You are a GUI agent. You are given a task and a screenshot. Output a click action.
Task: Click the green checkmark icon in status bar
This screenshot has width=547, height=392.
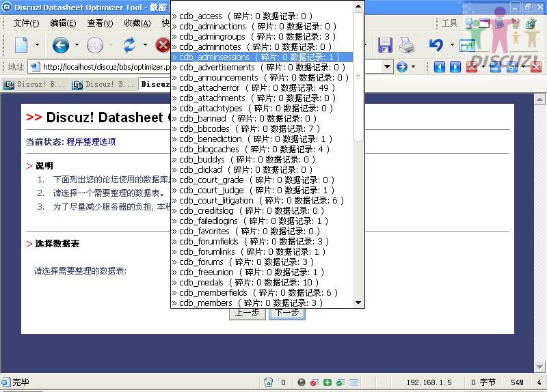point(340,382)
